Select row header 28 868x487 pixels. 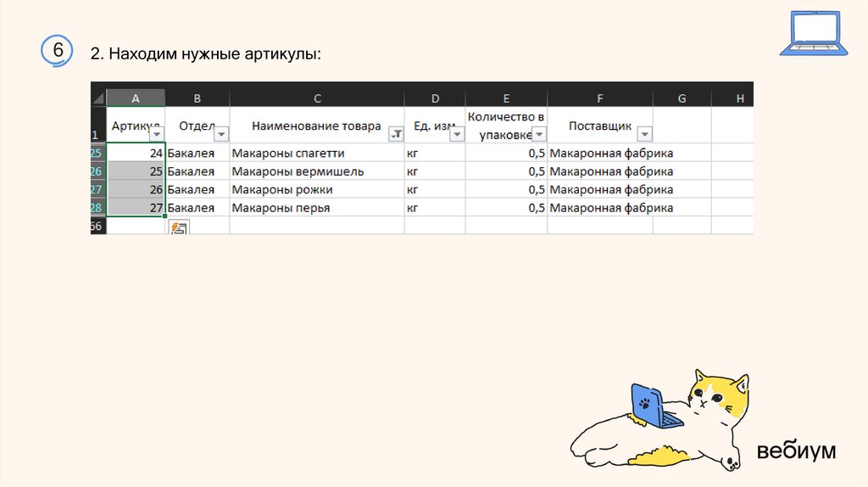tap(98, 207)
